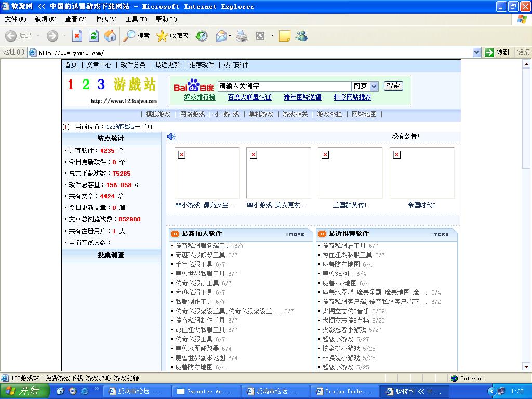This screenshot has height=399, width=532.
Task: Open 网络游戏 category tab
Action: tap(192, 114)
